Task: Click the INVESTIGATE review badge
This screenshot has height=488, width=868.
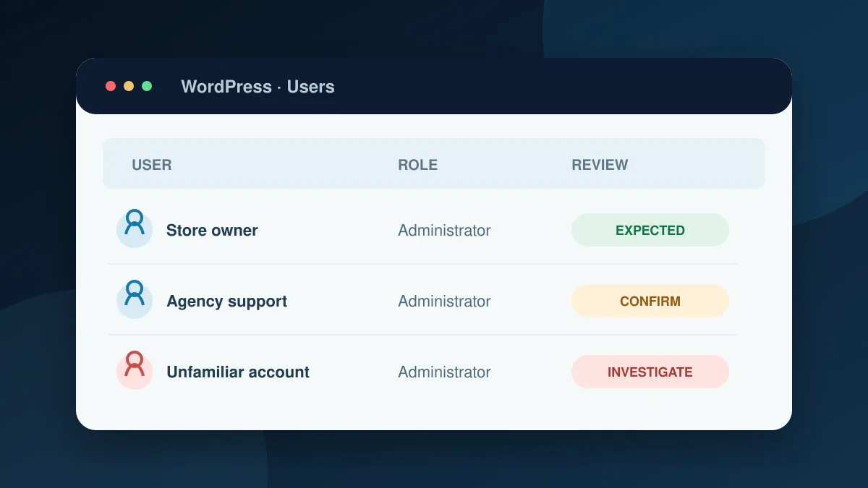Action: (650, 372)
